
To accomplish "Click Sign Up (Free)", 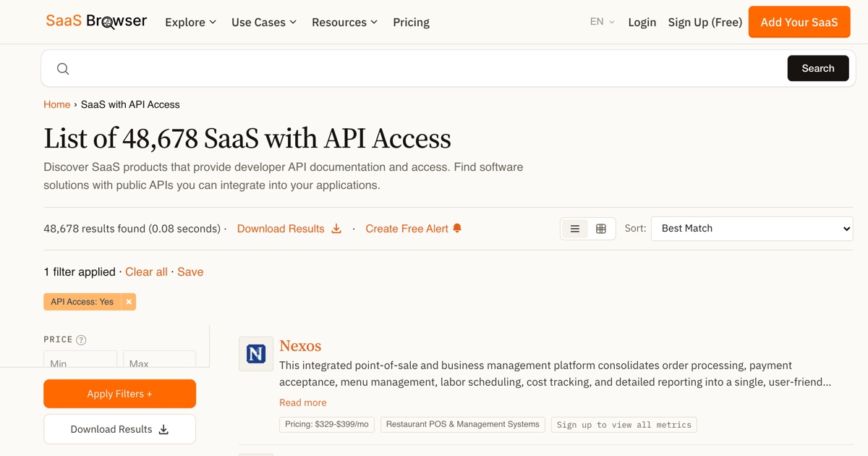I will tap(705, 22).
